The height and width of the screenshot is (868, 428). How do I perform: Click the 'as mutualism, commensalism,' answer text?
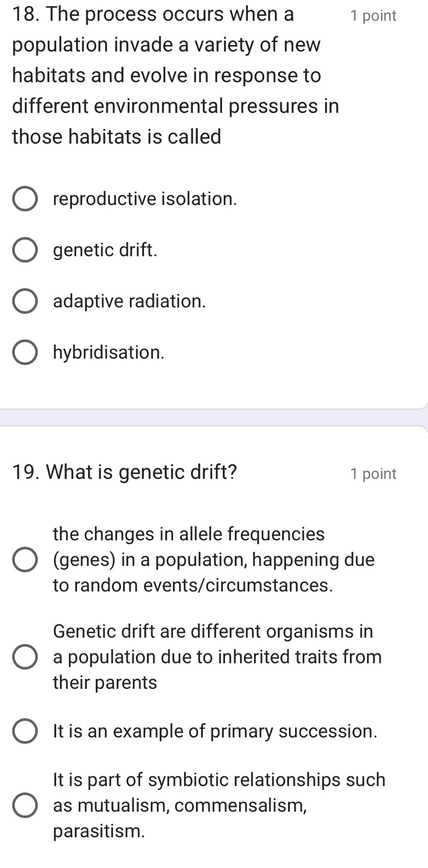180,806
